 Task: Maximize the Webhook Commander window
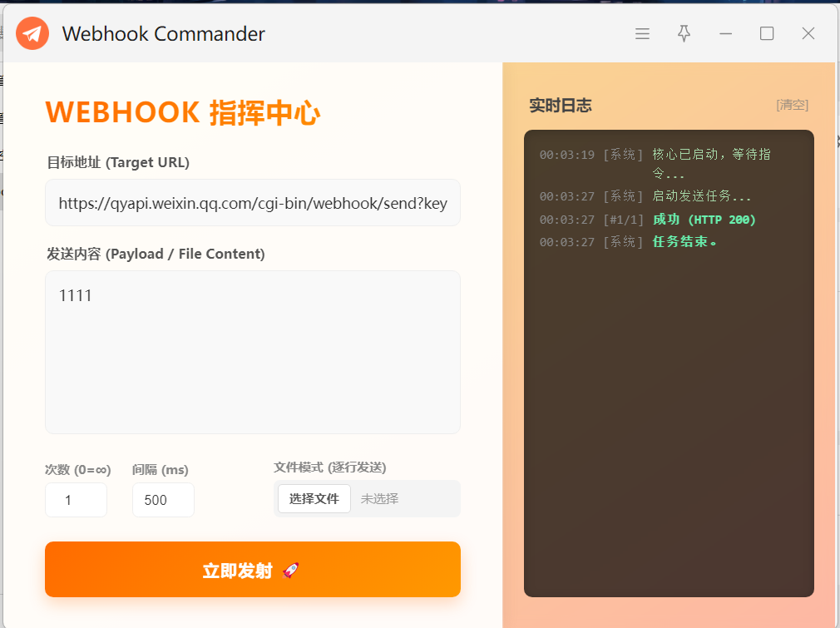pos(767,34)
